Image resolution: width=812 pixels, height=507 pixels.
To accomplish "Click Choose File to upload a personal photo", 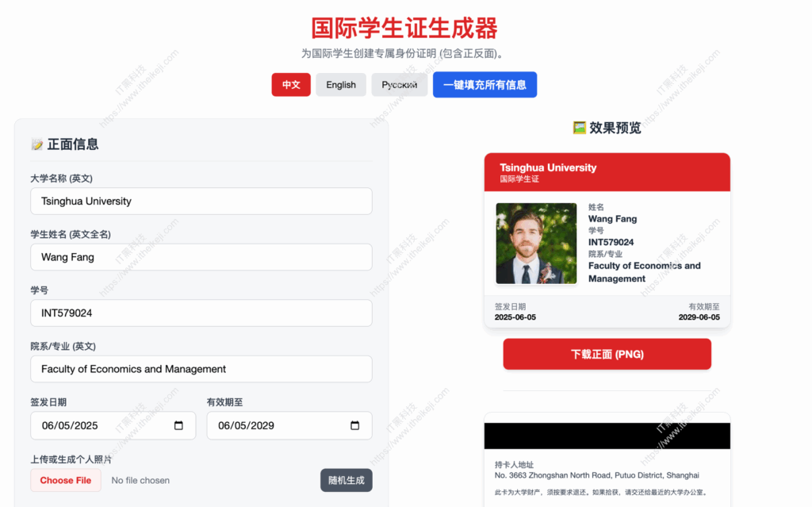I will click(65, 480).
